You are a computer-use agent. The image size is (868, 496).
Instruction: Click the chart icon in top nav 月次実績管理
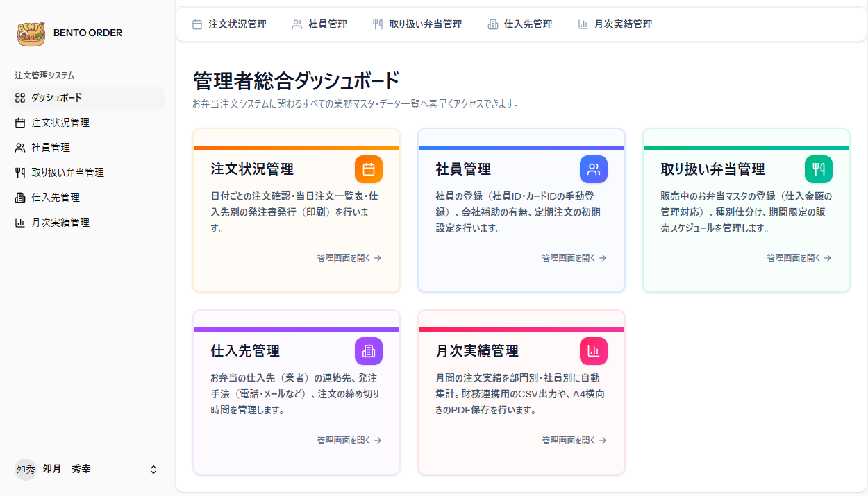point(583,24)
